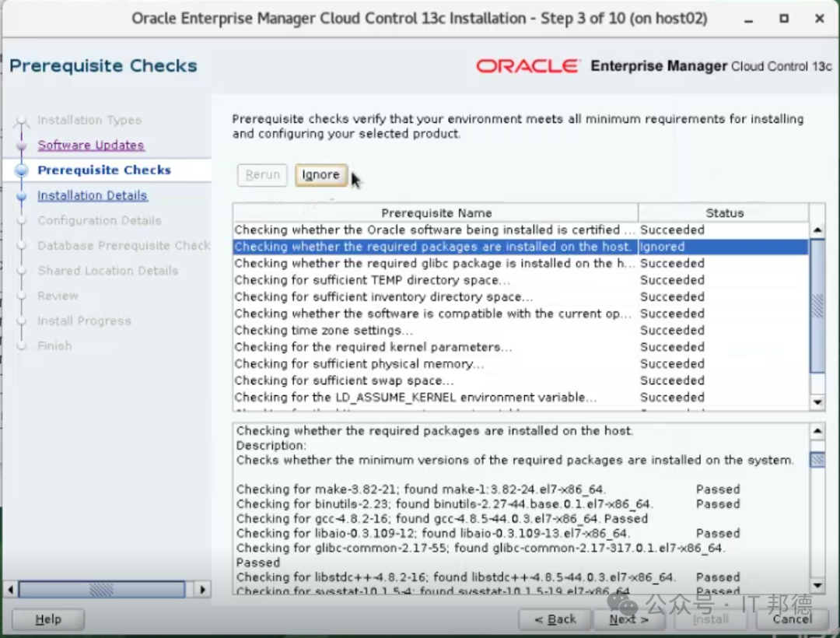Viewport: 840px width, 638px height.
Task: Go Back to previous step
Action: (555, 619)
